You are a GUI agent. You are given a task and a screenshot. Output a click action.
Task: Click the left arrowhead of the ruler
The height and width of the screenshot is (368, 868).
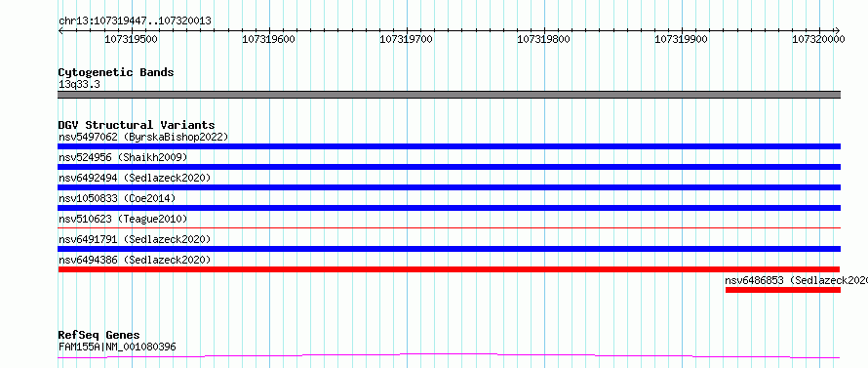point(60,30)
